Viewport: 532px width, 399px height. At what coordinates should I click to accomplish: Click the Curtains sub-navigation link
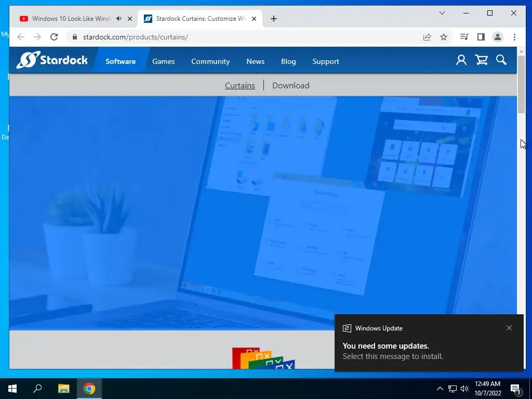[240, 86]
